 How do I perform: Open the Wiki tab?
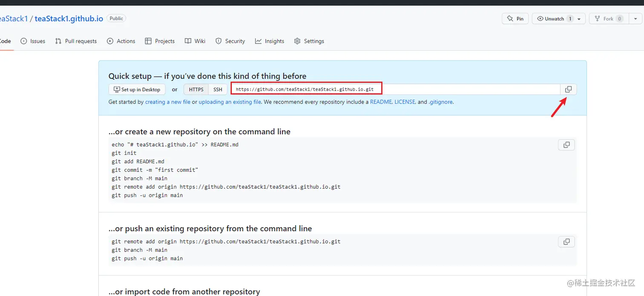[x=195, y=41]
